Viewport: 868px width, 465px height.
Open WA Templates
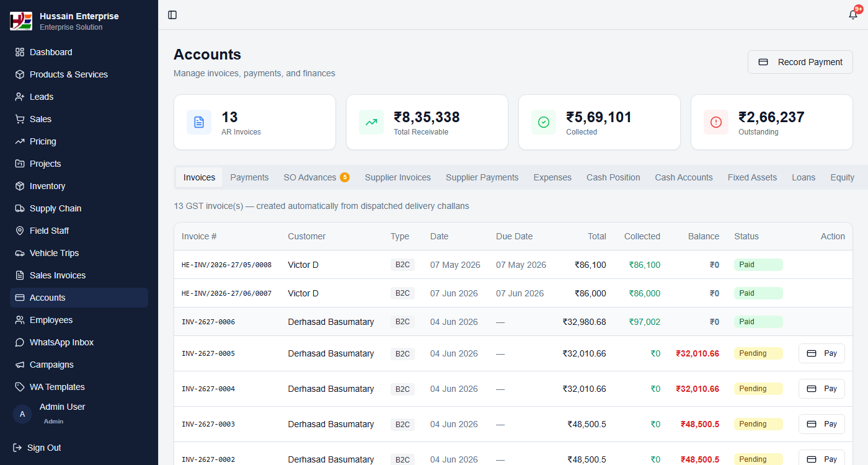pos(79,387)
